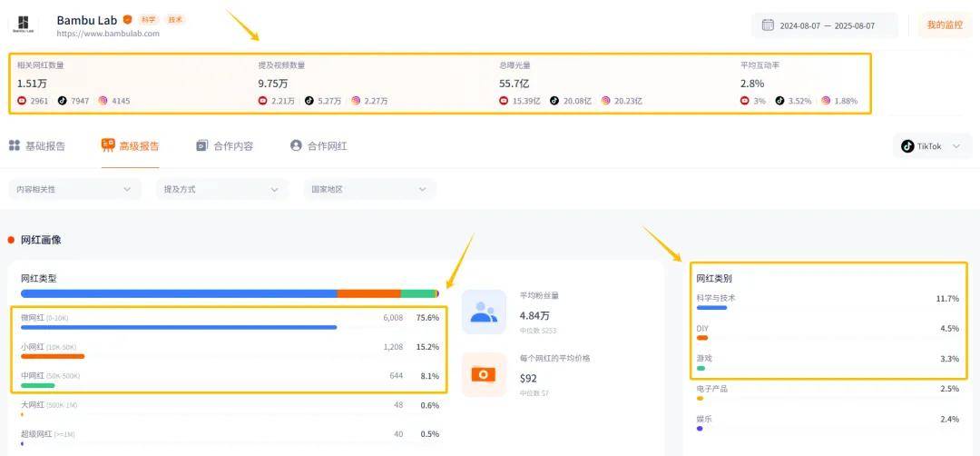The width and height of the screenshot is (980, 456).
Task: Click the 娱乐 purple dot
Action: click(700, 429)
